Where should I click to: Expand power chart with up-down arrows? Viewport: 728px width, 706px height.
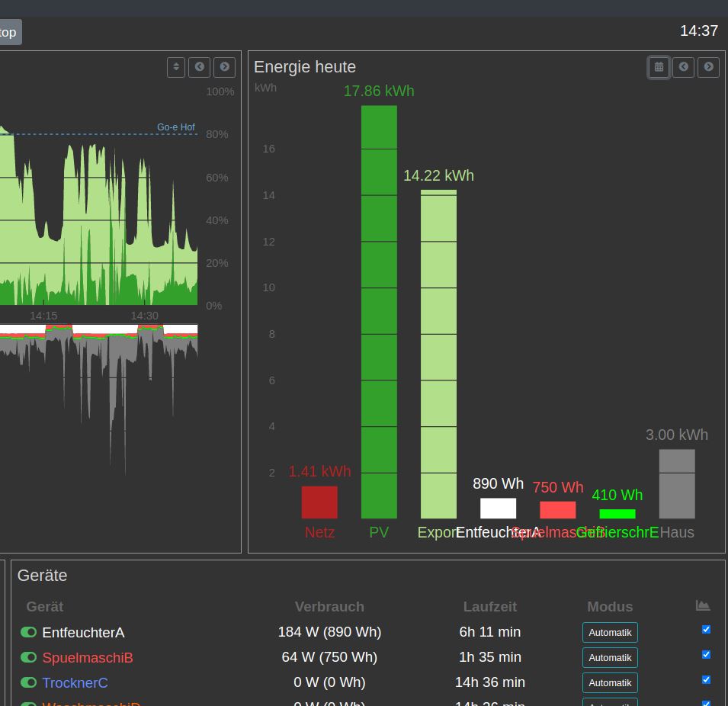click(x=176, y=67)
